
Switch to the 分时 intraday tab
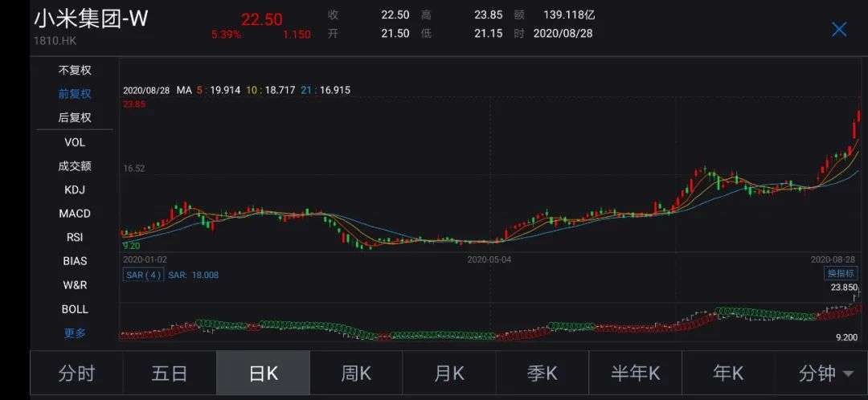pyautogui.click(x=76, y=373)
